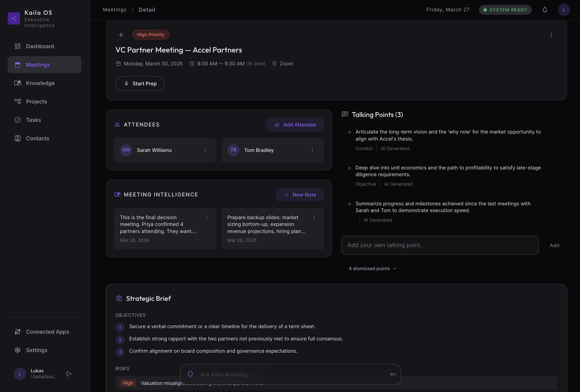This screenshot has width=580, height=392.
Task: Open the Tasks section in sidebar
Action: click(33, 120)
